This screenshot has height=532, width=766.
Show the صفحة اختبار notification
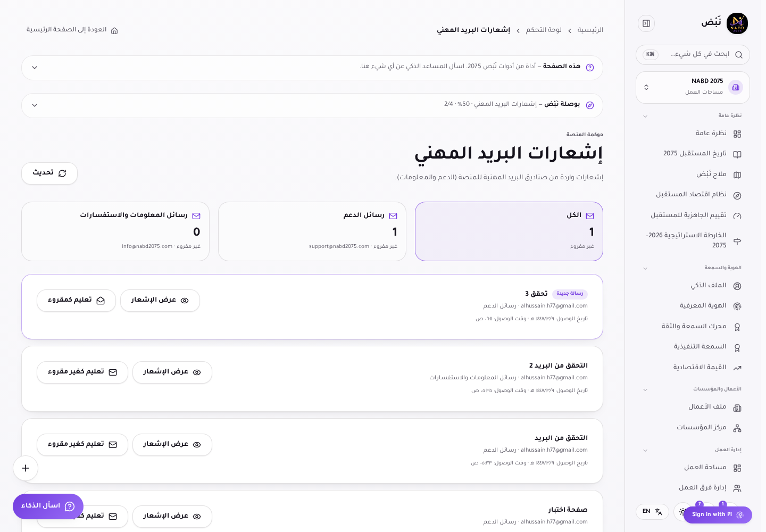pos(172,517)
